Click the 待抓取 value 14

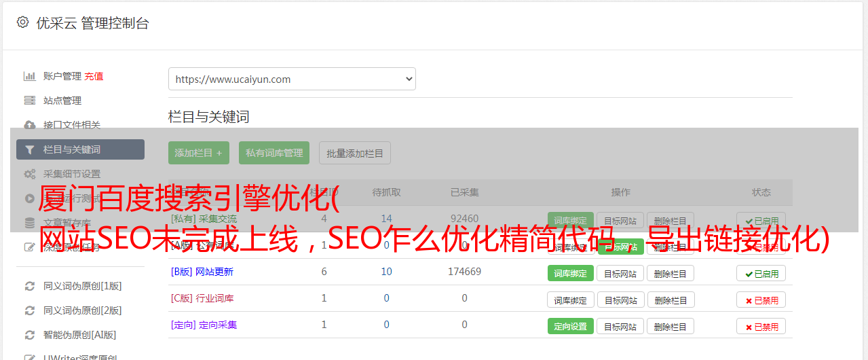point(386,219)
